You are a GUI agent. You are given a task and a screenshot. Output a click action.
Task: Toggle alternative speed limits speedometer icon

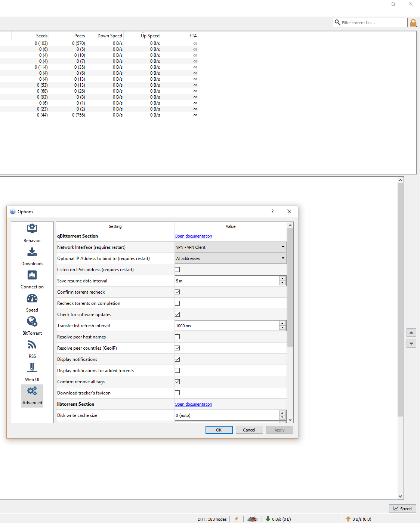253,519
